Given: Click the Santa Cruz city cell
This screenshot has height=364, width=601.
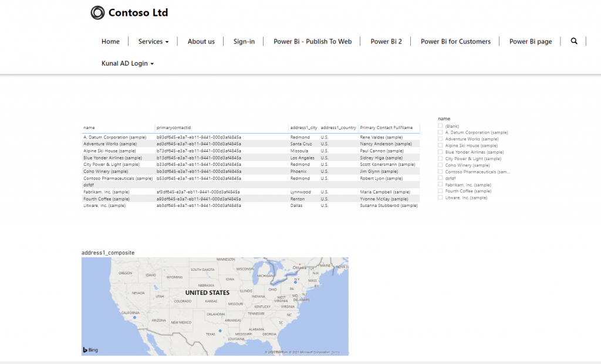Looking at the screenshot, I should (x=301, y=144).
